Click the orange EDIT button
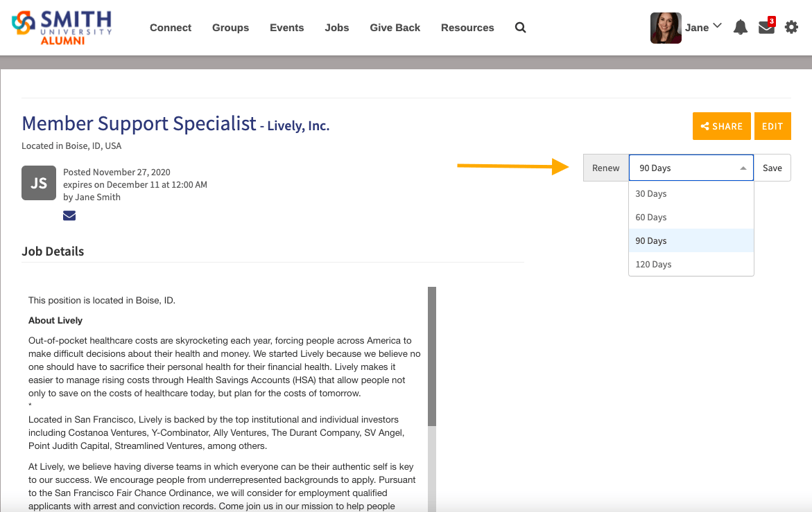Screen dimensions: 812x512 click(x=772, y=126)
